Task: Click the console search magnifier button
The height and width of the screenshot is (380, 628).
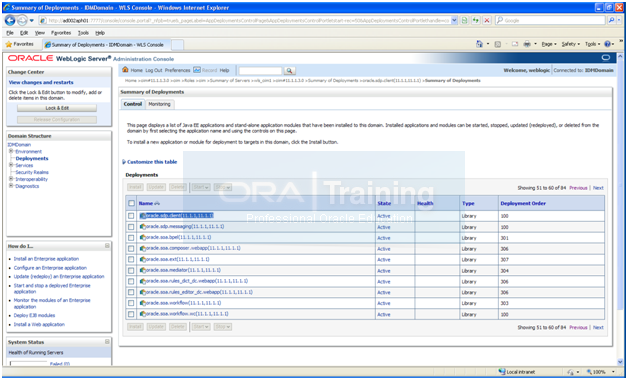Action: [x=290, y=71]
